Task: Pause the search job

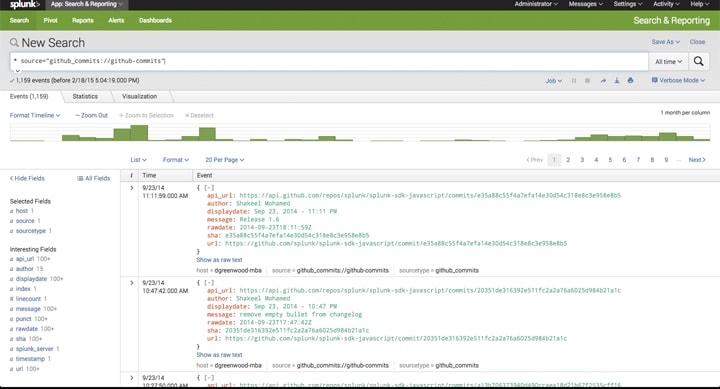Action: coord(574,80)
